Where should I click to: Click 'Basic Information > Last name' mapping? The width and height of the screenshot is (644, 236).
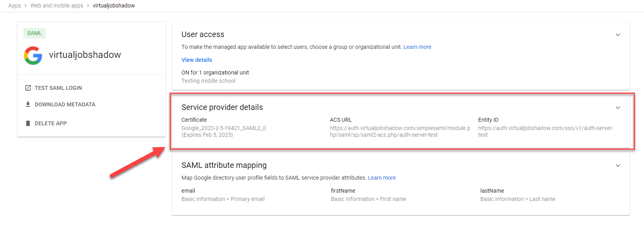pyautogui.click(x=518, y=199)
